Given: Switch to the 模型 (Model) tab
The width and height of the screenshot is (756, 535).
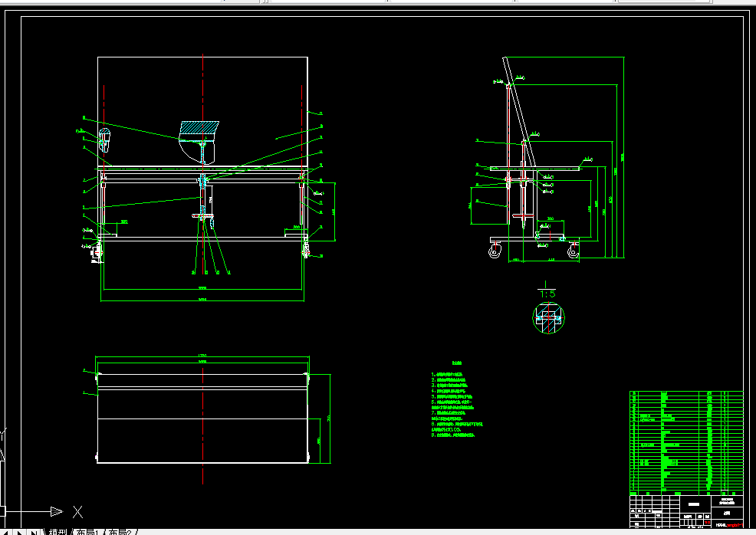Looking at the screenshot, I should (58, 532).
